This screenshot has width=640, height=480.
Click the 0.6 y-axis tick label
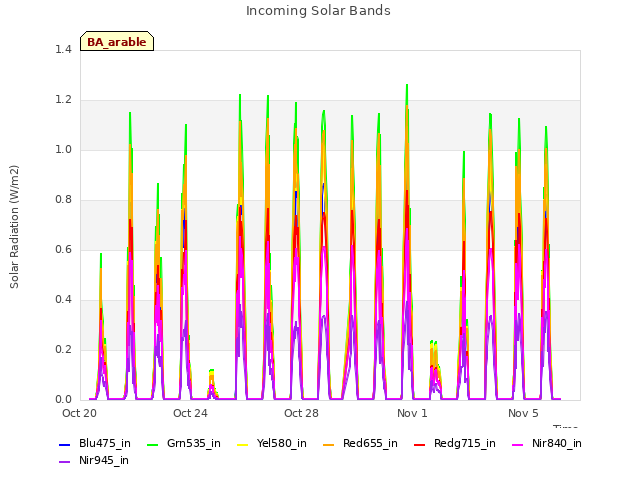[63, 250]
